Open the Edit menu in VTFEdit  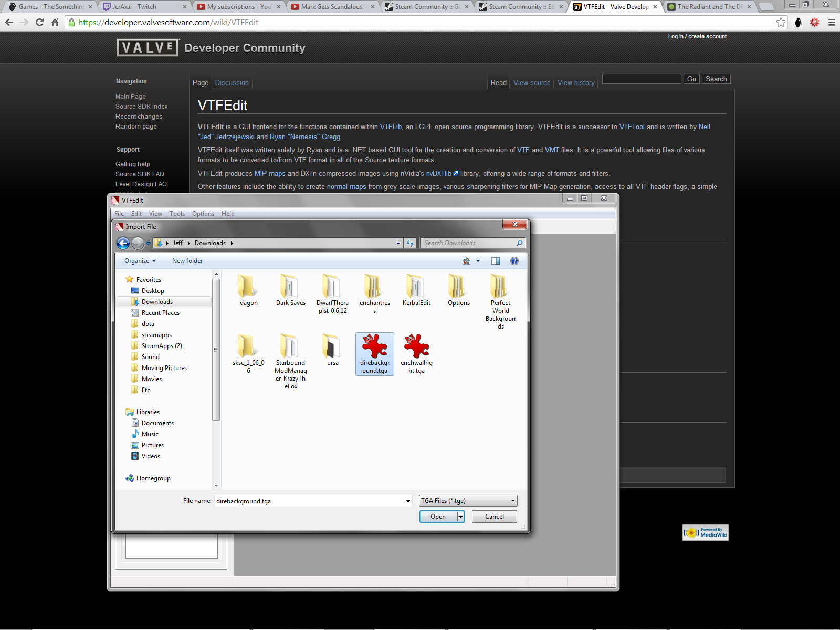pyautogui.click(x=136, y=214)
